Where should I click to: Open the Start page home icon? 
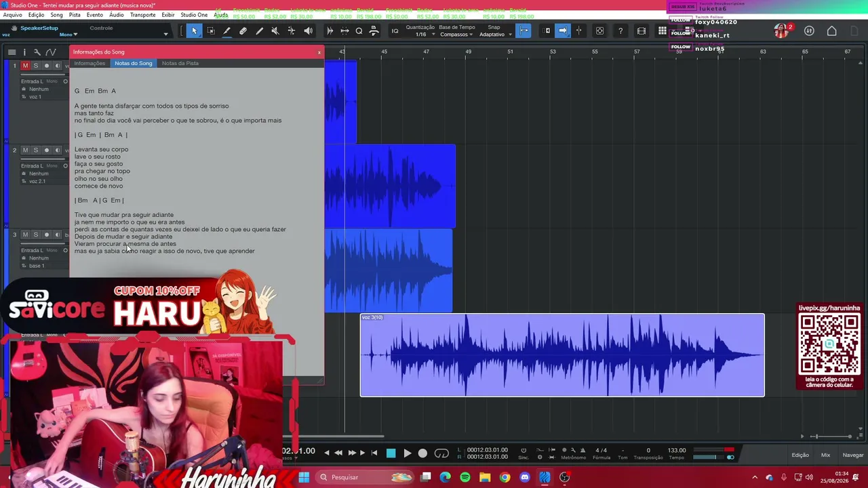click(831, 30)
